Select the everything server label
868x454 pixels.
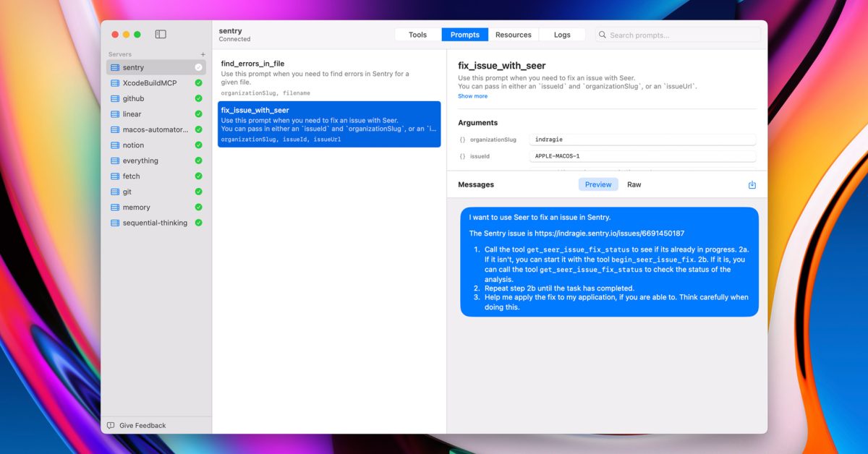pos(140,160)
